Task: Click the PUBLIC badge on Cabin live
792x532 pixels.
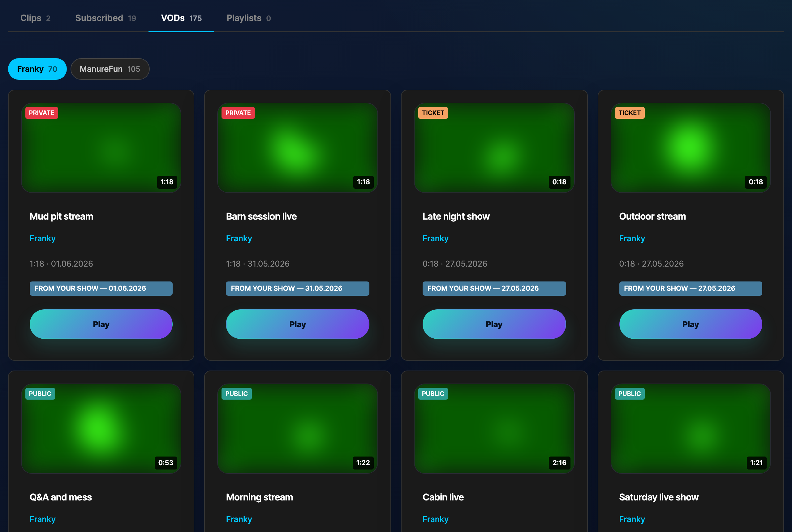Action: coord(433,393)
